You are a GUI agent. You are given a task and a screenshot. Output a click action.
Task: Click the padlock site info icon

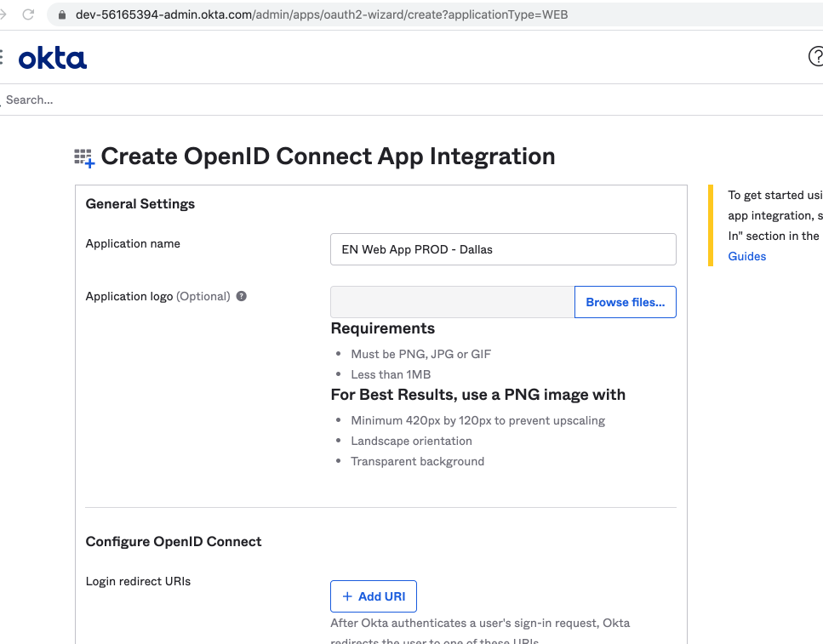coord(61,15)
